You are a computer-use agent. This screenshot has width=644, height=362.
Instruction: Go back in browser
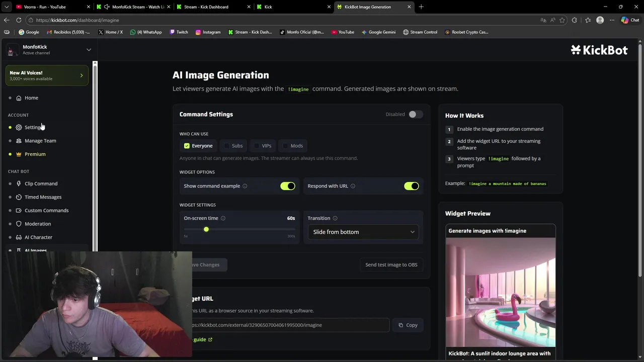click(7, 20)
